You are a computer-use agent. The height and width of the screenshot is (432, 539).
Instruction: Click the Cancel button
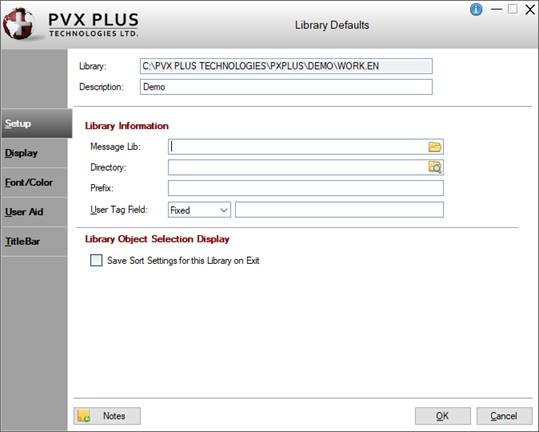point(504,416)
